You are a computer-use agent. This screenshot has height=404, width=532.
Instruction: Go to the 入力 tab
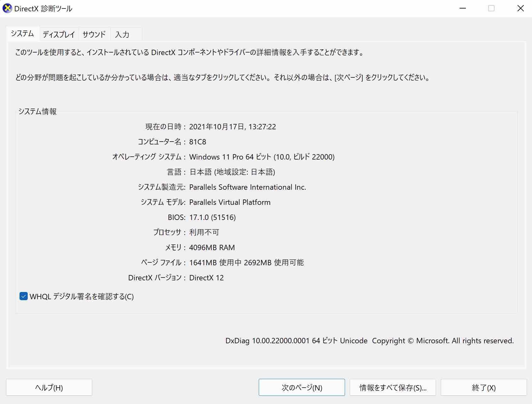tap(122, 34)
